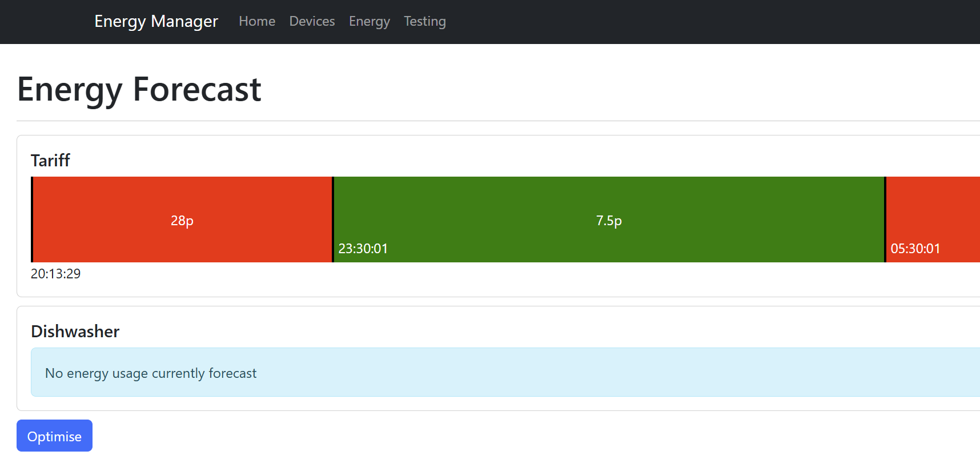Click the 7.5p price label

point(609,221)
